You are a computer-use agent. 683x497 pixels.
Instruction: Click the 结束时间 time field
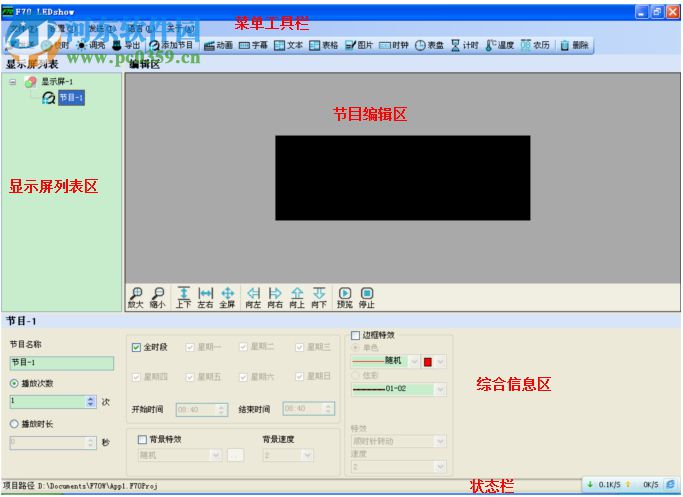308,409
